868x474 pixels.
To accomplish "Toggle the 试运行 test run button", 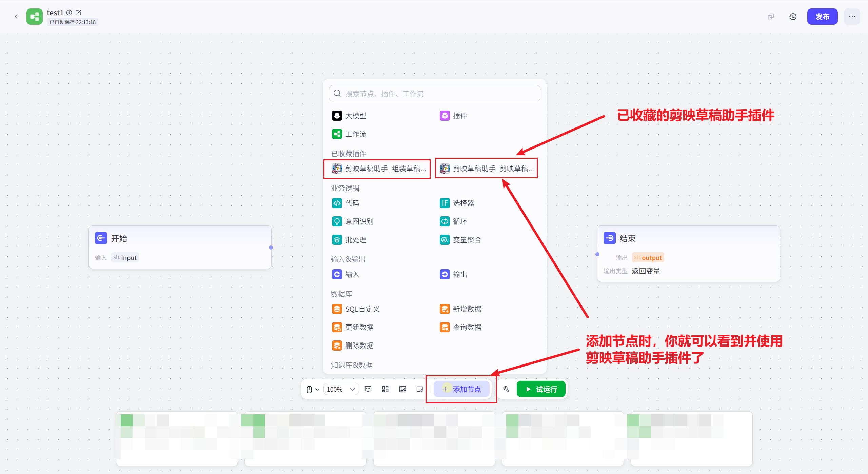I will [x=541, y=389].
